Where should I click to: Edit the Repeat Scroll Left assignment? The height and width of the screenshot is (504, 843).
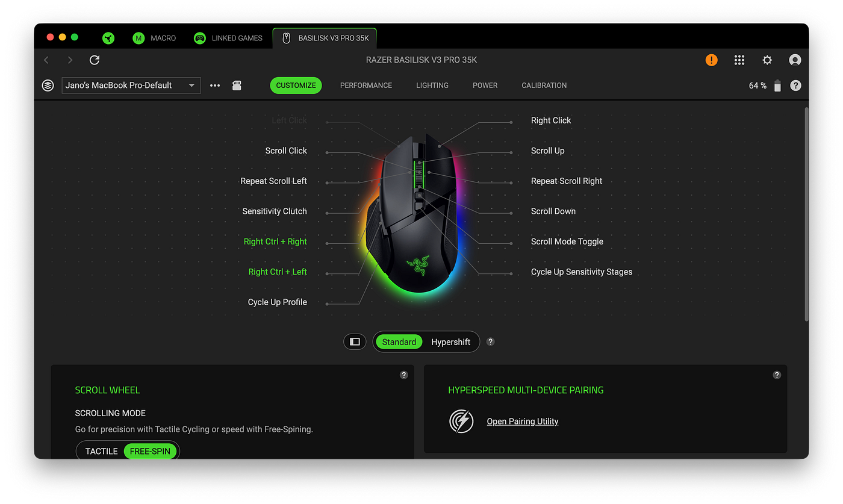click(273, 181)
